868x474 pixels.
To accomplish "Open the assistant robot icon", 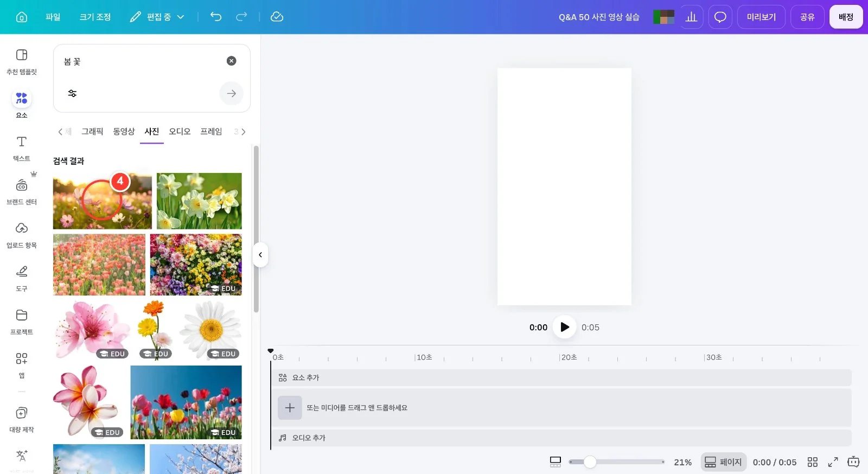I will tap(853, 462).
